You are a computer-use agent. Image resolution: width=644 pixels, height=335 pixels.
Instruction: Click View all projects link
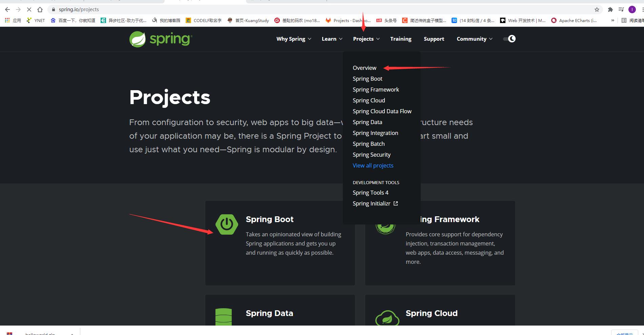tap(373, 165)
